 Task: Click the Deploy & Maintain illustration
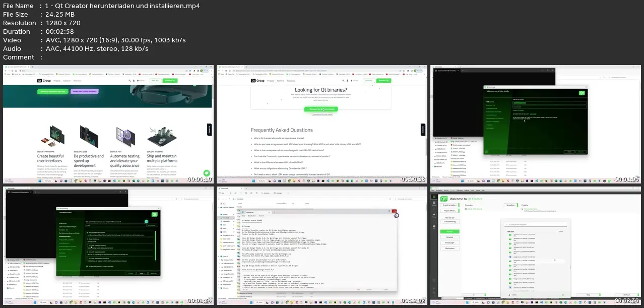[161, 136]
